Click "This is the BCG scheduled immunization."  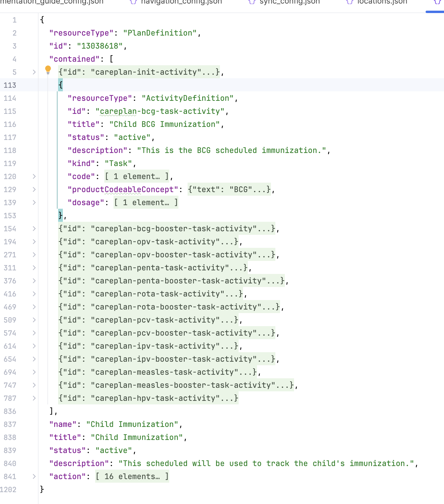pyautogui.click(x=232, y=150)
